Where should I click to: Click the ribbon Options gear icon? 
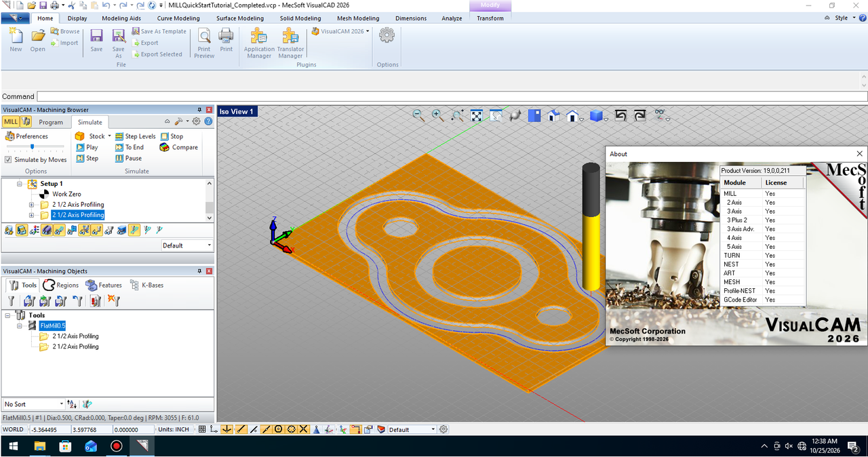[x=387, y=35]
